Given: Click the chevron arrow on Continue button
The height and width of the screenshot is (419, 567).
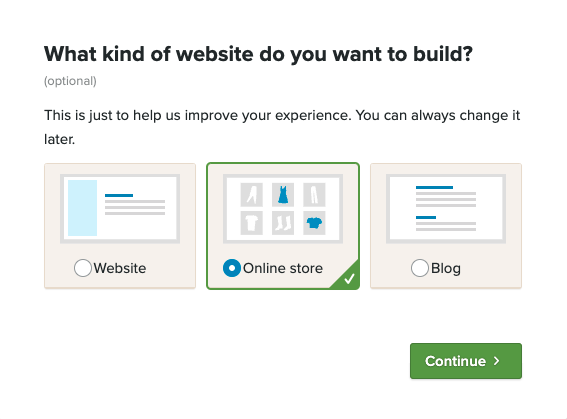Looking at the screenshot, I should pyautogui.click(x=496, y=361).
